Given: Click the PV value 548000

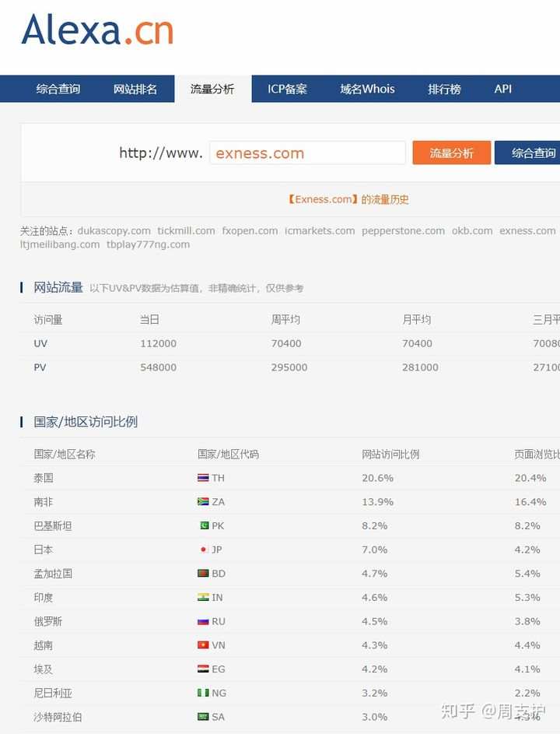Looking at the screenshot, I should (158, 367).
